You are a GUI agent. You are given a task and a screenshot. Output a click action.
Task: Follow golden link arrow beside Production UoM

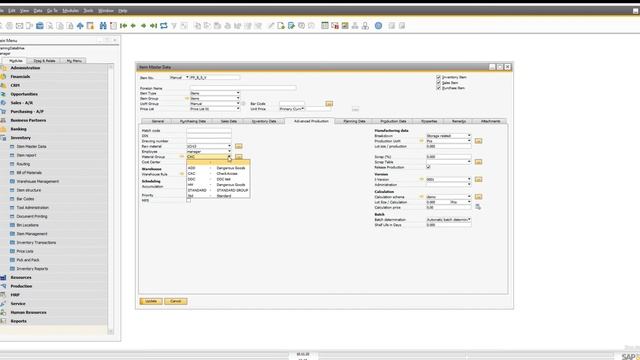(421, 141)
